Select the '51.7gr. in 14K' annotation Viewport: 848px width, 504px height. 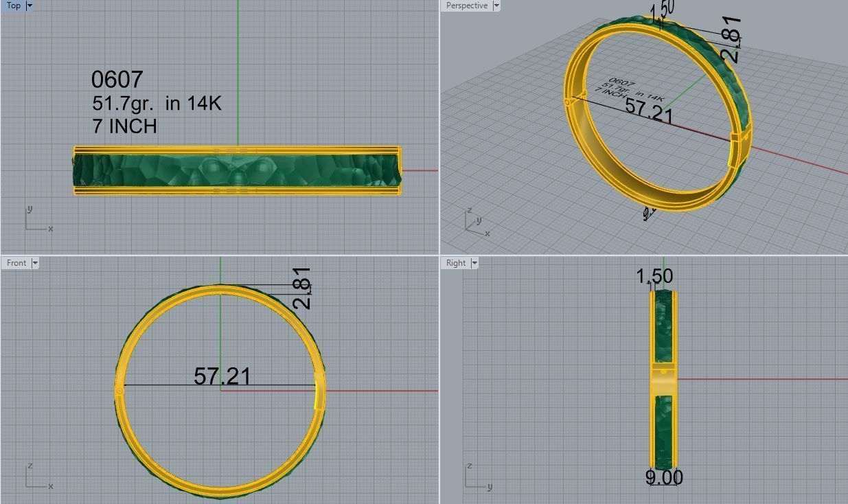[157, 104]
